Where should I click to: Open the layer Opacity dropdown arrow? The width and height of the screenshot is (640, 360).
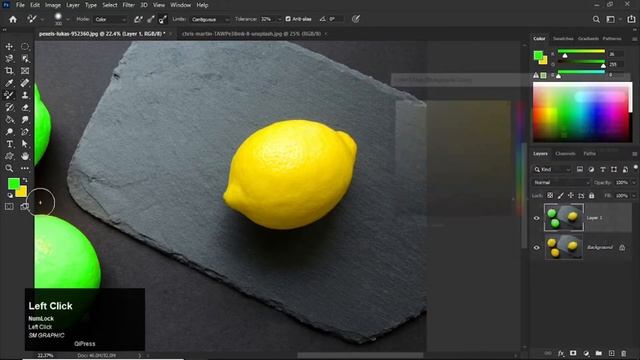coord(634,182)
